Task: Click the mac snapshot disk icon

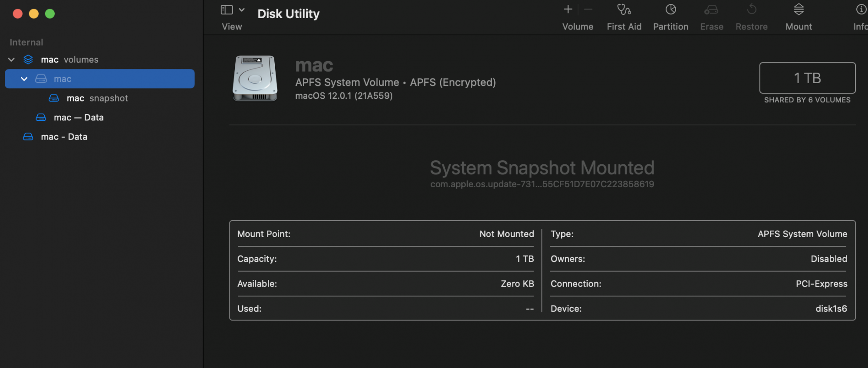Action: [54, 98]
